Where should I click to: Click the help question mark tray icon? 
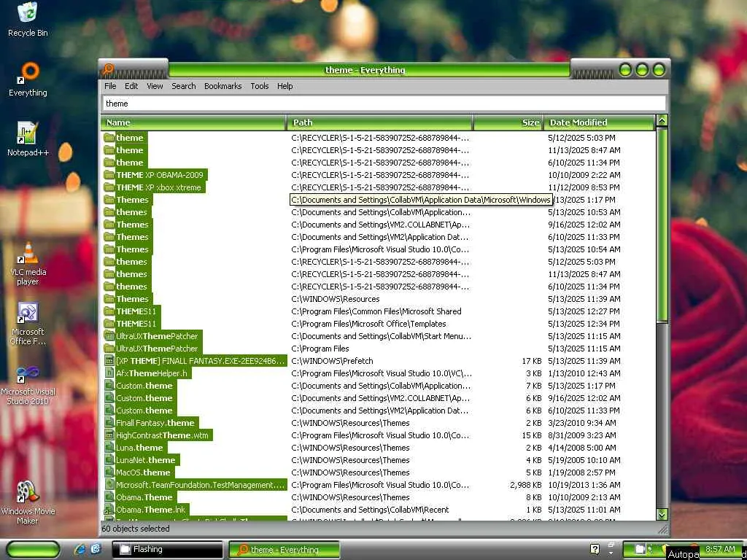(595, 549)
